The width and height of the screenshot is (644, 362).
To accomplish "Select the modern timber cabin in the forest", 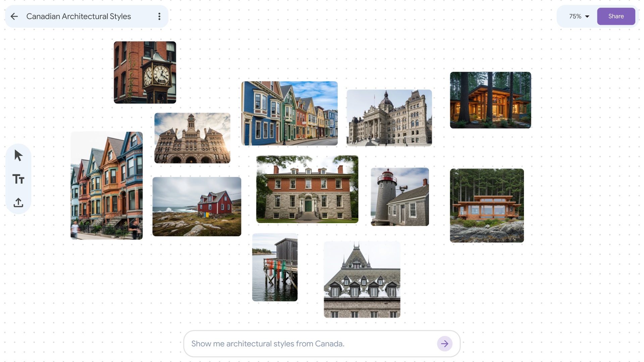I will (490, 100).
